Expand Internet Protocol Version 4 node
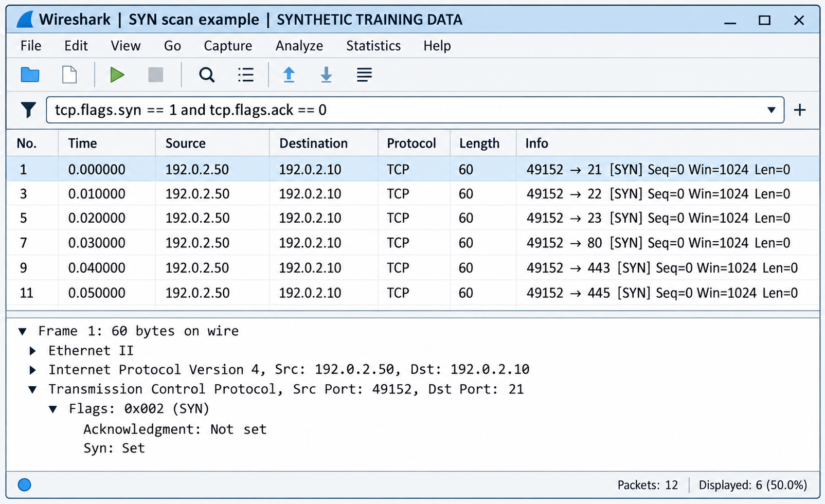This screenshot has width=825, height=504. pyautogui.click(x=32, y=370)
